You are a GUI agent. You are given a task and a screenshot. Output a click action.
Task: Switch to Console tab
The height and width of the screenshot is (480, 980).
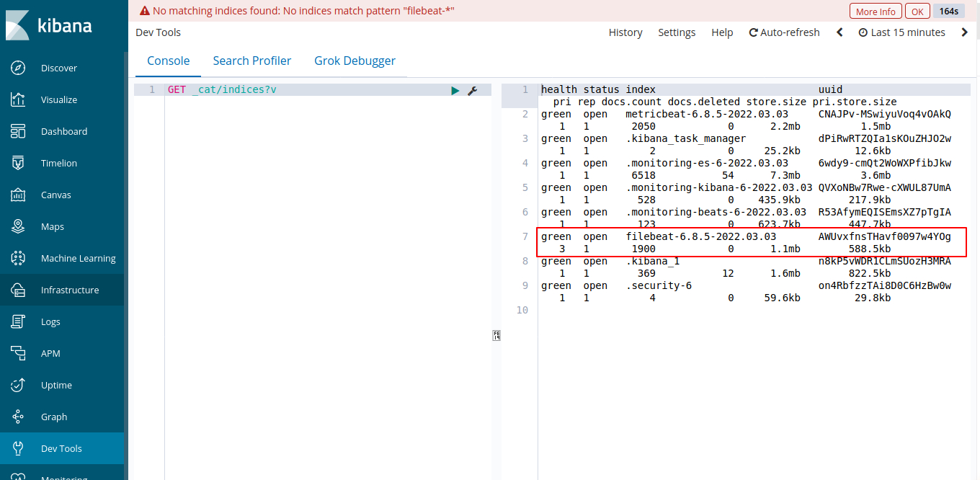click(x=169, y=61)
